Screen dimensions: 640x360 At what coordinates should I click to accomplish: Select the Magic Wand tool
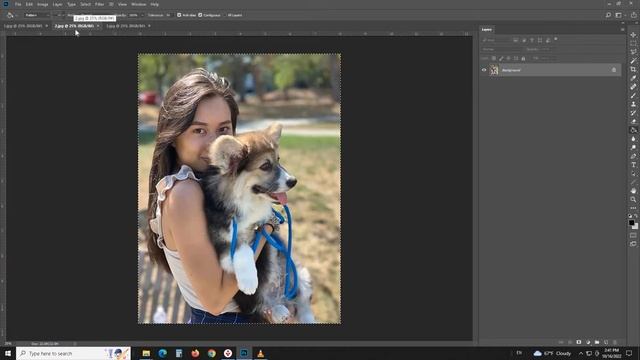coord(633,61)
